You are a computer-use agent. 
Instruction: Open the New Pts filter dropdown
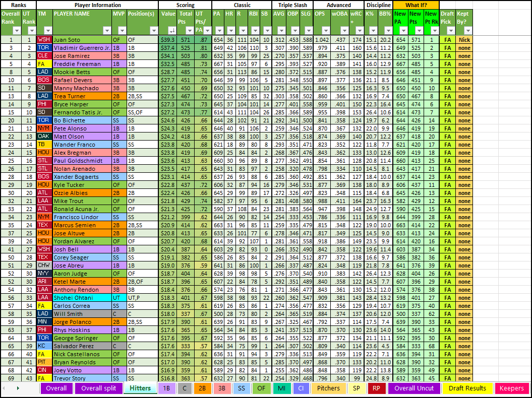(419, 31)
